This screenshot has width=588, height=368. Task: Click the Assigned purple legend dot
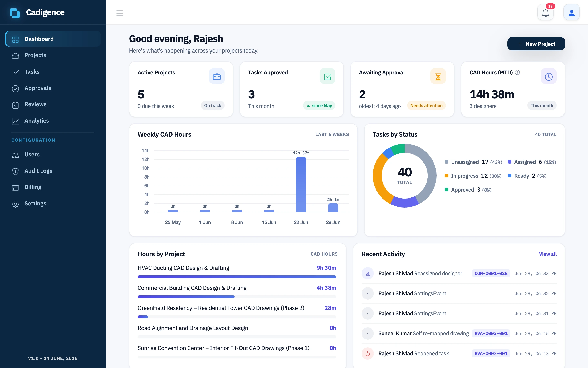point(510,162)
